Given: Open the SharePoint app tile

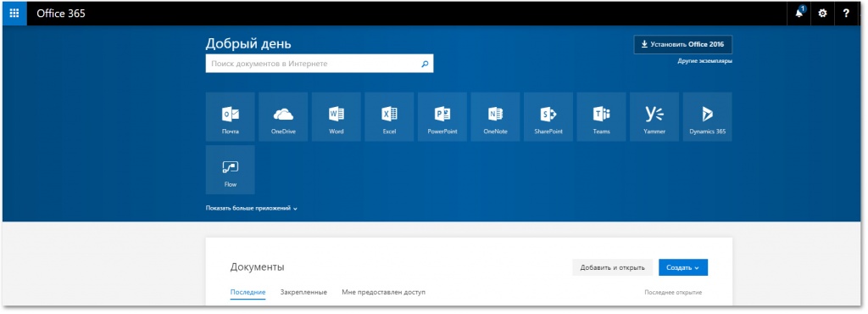Looking at the screenshot, I should click(x=548, y=117).
